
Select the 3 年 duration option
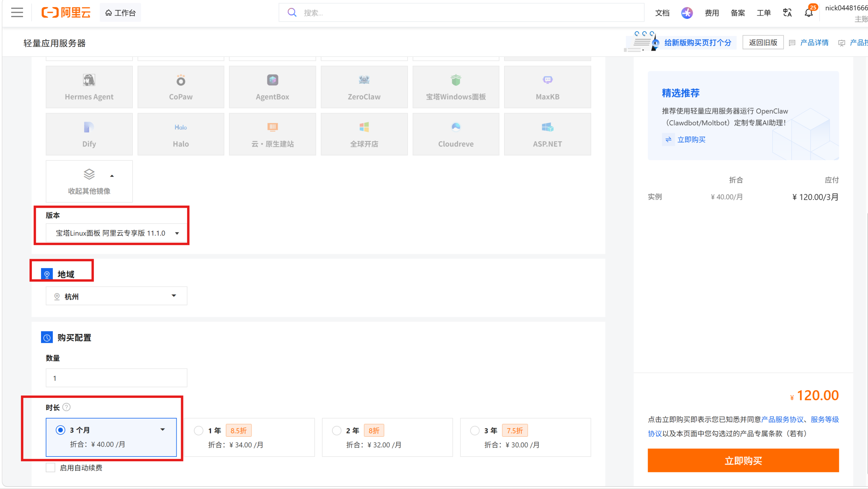(x=526, y=437)
